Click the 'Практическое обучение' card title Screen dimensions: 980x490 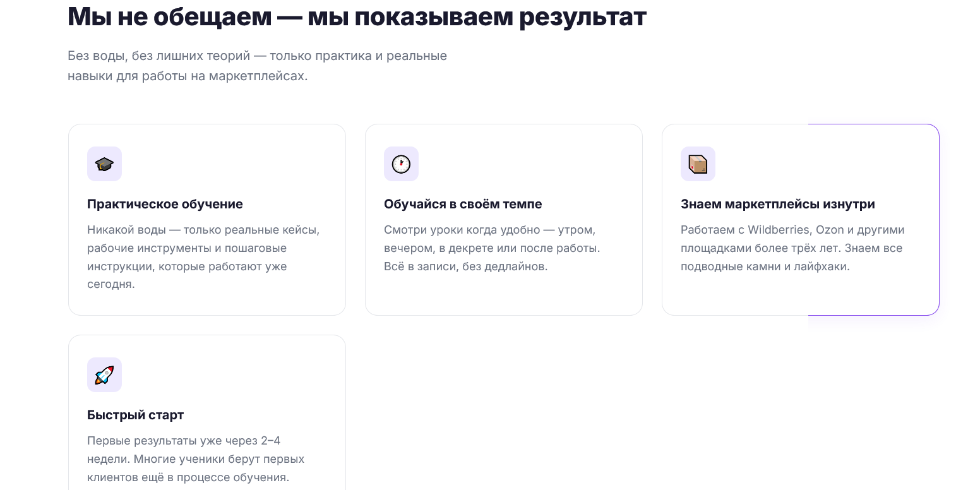click(x=165, y=204)
